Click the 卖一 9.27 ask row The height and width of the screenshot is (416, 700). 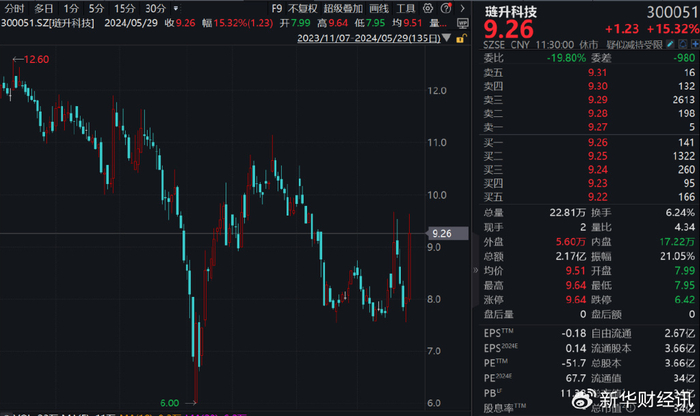point(589,127)
